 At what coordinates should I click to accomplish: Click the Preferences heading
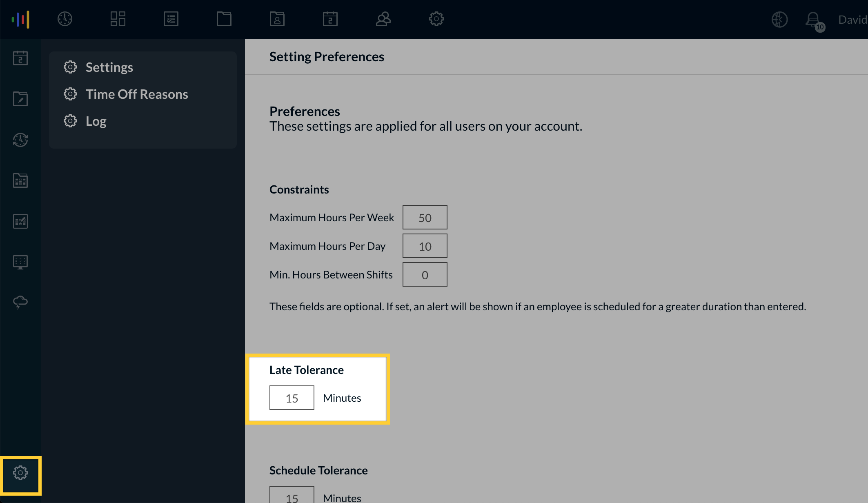[305, 111]
